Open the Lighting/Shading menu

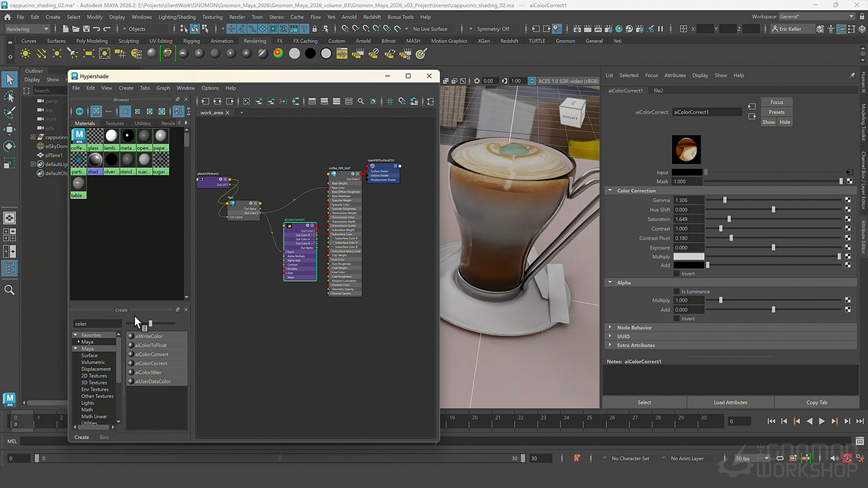tap(176, 17)
